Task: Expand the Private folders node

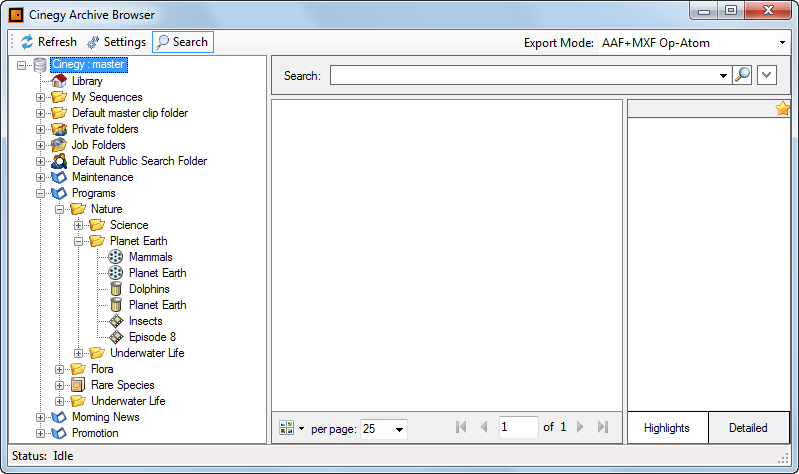Action: (40, 129)
